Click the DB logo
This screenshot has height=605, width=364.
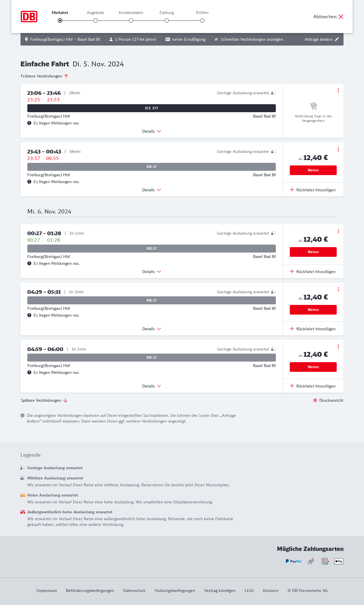pos(29,17)
